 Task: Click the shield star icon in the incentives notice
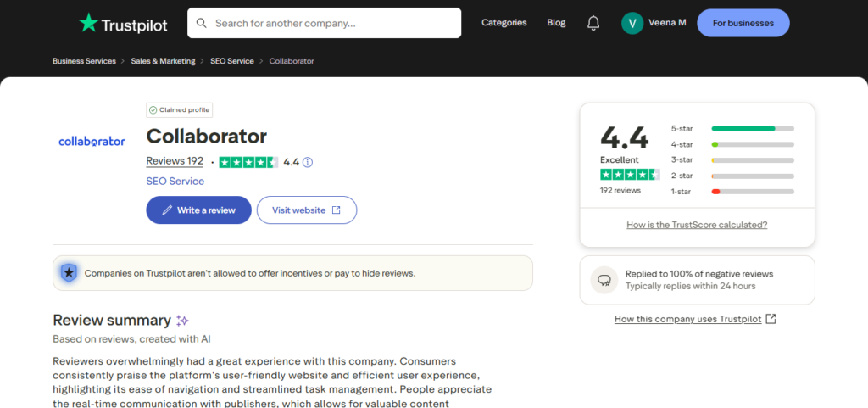pyautogui.click(x=69, y=272)
